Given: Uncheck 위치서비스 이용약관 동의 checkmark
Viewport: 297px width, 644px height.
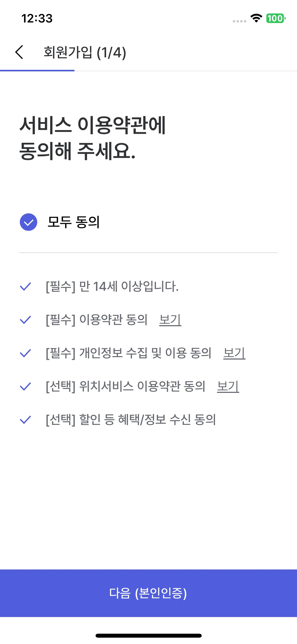Looking at the screenshot, I should (x=26, y=387).
